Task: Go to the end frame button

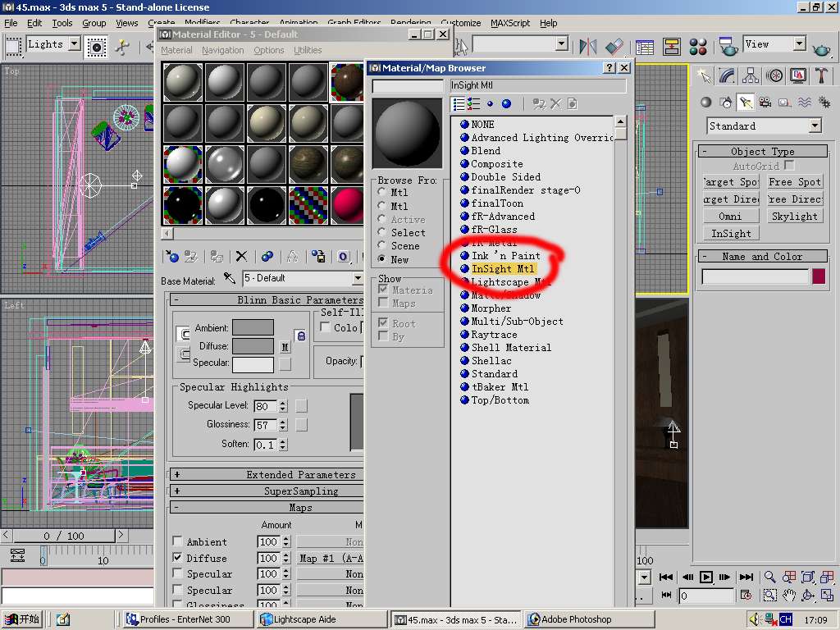Action: [x=746, y=577]
